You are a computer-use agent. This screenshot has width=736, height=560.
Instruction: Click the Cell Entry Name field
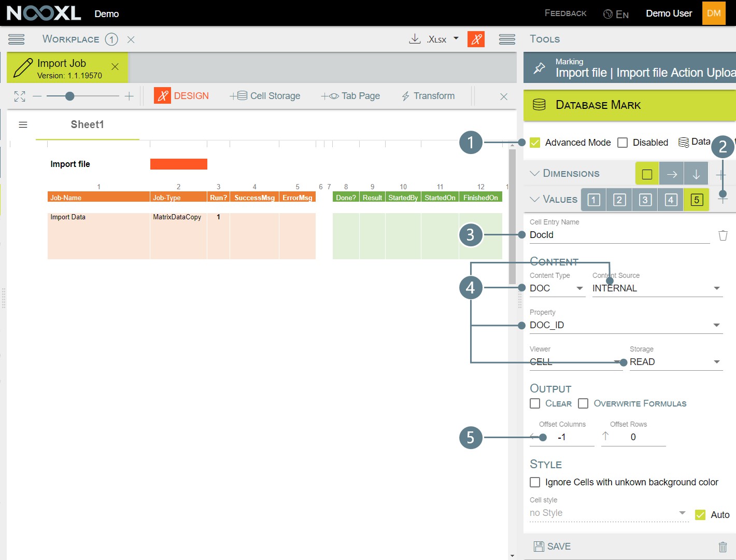coord(619,235)
